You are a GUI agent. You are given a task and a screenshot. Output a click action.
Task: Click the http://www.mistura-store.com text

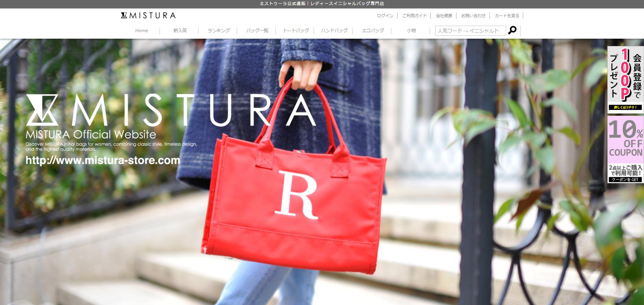pos(103,160)
